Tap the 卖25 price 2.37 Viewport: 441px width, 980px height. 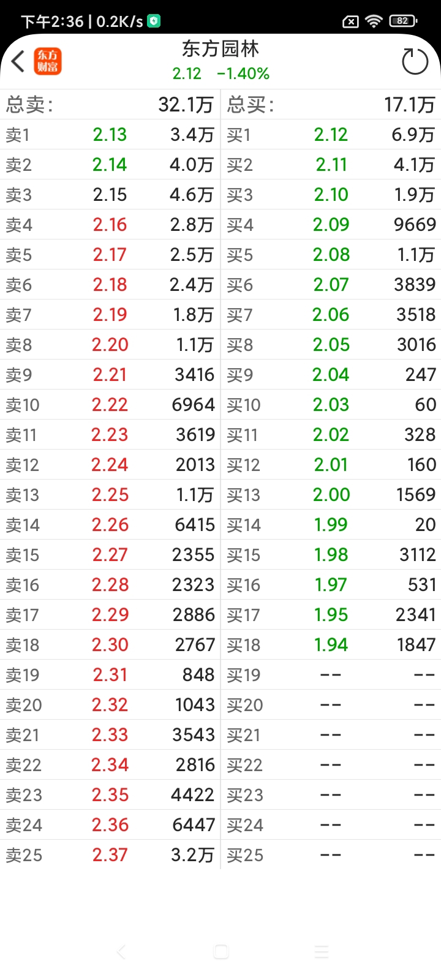click(x=110, y=855)
